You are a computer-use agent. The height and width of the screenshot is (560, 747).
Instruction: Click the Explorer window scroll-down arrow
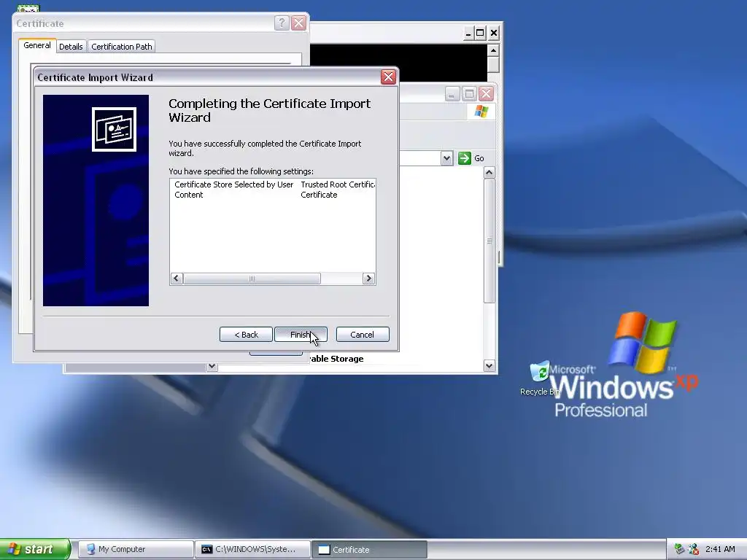click(489, 366)
